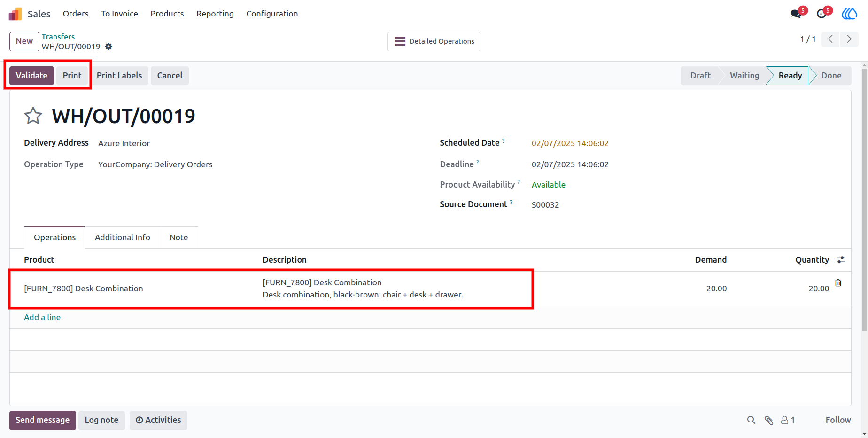Click the company logo avatar icon
868x438 pixels.
pyautogui.click(x=849, y=14)
